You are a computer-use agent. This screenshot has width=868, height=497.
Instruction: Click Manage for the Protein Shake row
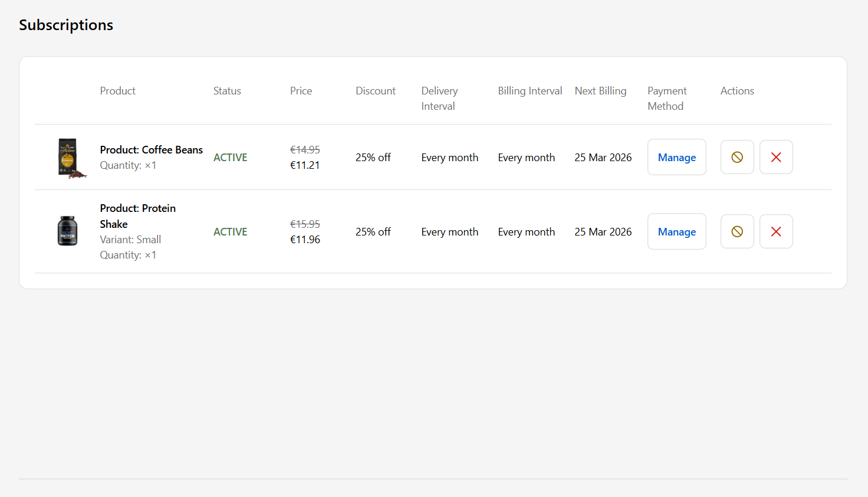(x=676, y=231)
